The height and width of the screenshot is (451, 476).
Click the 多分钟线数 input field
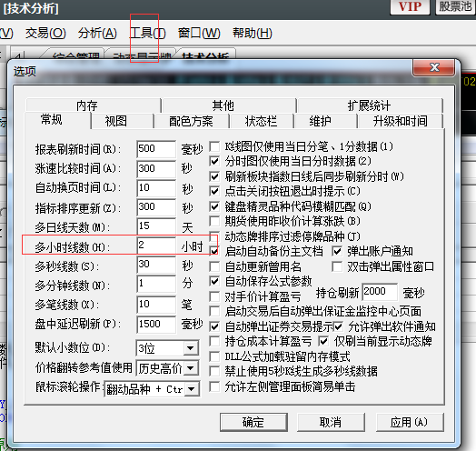(156, 284)
